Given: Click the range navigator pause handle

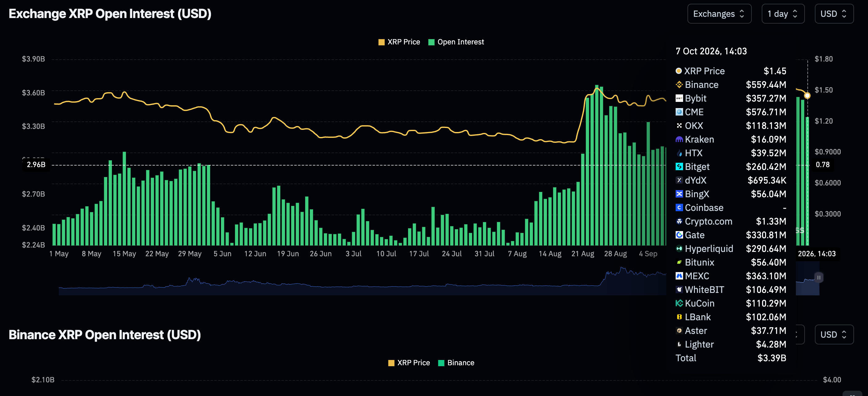Looking at the screenshot, I should point(819,277).
